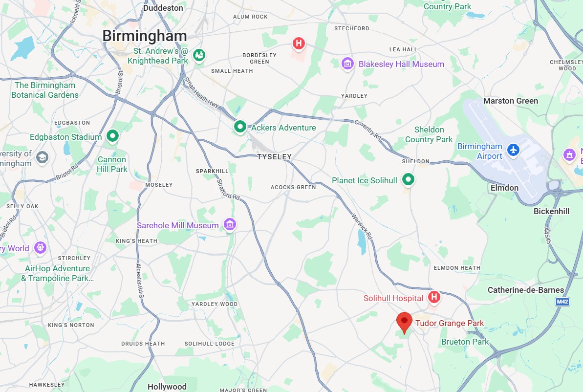
Task: Select the Sheldon Country Park label
Action: pos(429,134)
